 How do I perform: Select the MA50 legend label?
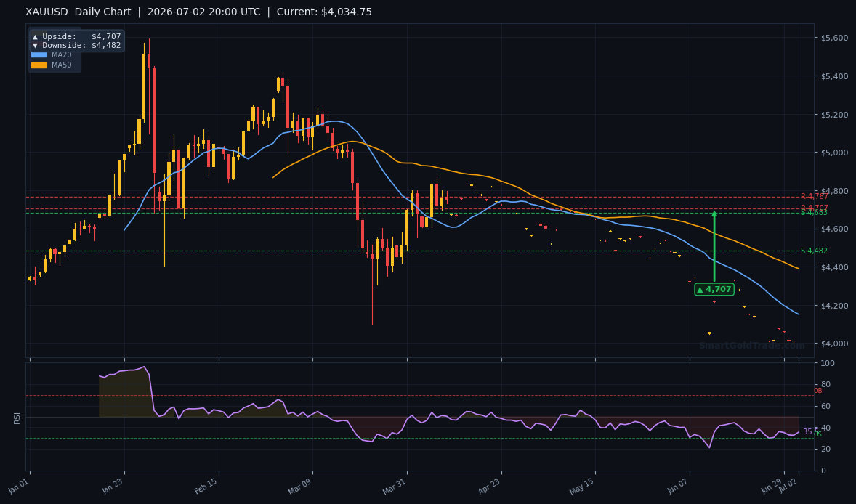[62, 65]
